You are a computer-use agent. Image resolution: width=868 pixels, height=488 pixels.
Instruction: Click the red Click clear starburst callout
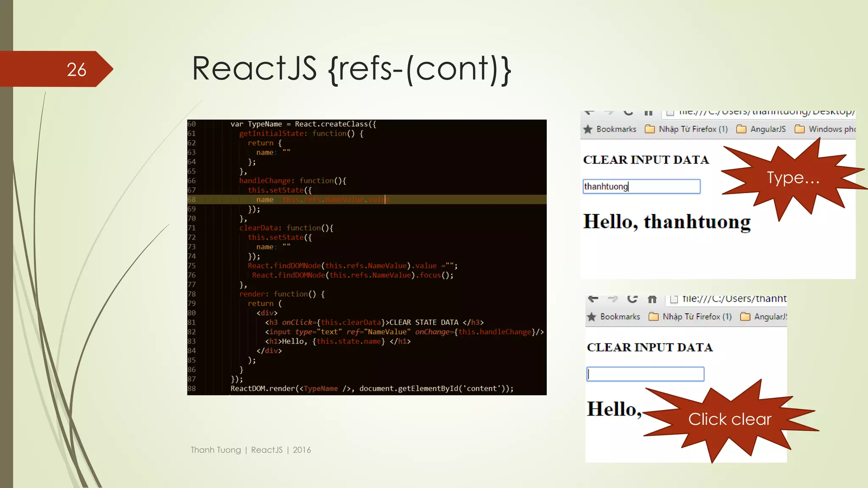coord(729,419)
